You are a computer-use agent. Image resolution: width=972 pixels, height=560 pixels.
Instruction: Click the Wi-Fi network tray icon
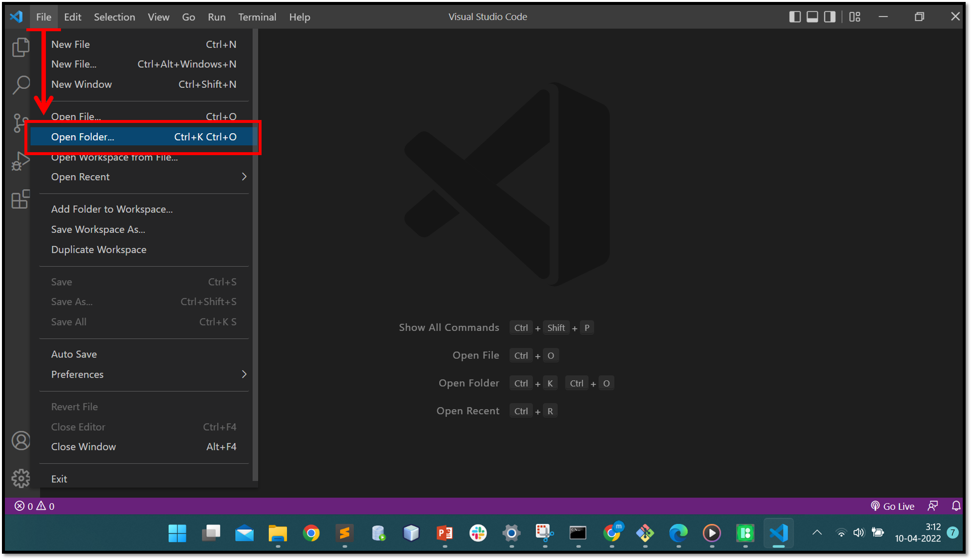(x=841, y=533)
